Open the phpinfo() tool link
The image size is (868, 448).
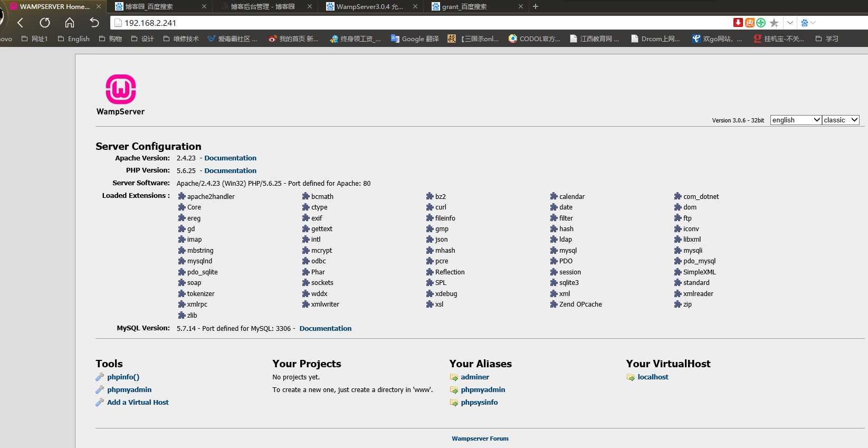click(123, 377)
